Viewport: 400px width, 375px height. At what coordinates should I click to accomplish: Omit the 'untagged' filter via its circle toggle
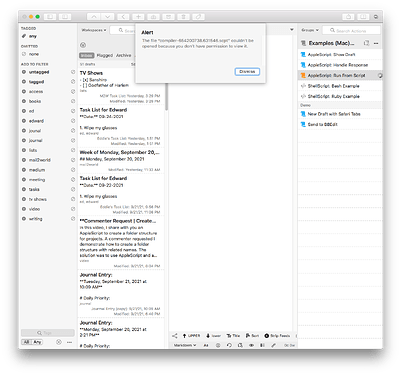coord(73,72)
